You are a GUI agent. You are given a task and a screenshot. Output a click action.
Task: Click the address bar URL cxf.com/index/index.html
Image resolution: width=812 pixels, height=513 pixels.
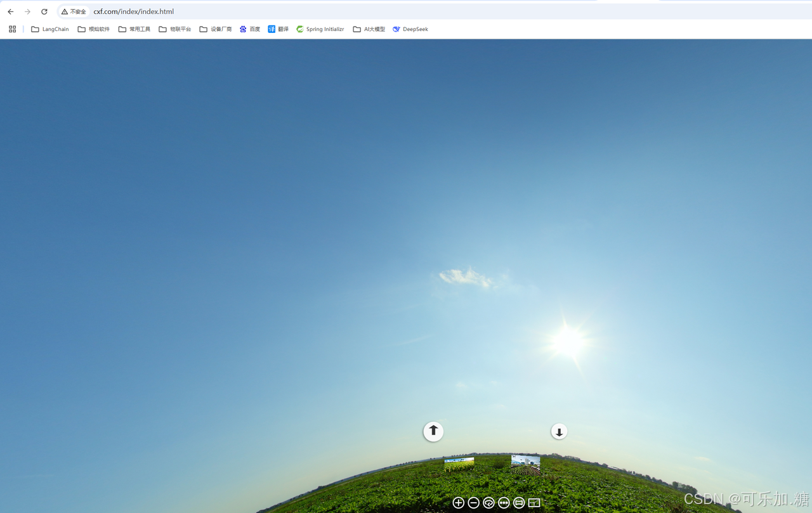point(134,11)
